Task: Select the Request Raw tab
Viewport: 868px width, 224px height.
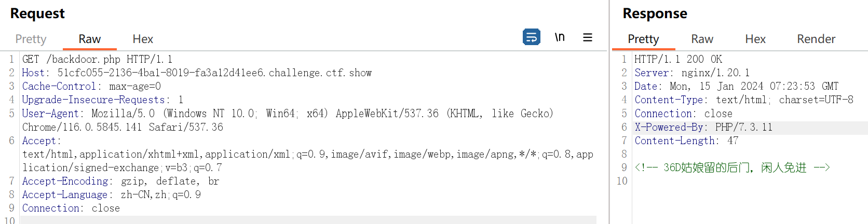Action: point(89,39)
